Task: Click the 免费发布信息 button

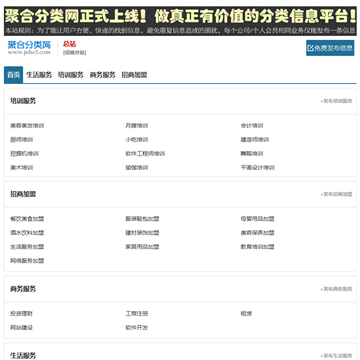Action: pos(330,48)
